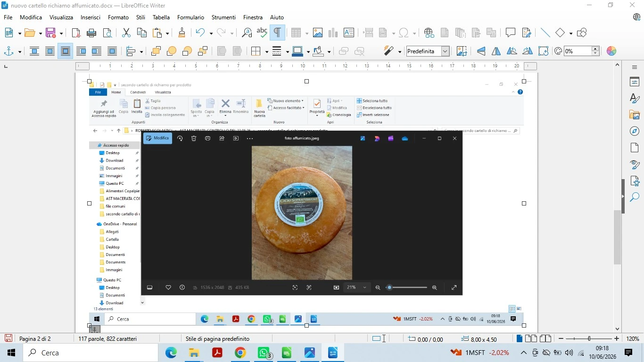
Task: Click Bring to Front arrange icon
Action: (x=156, y=51)
